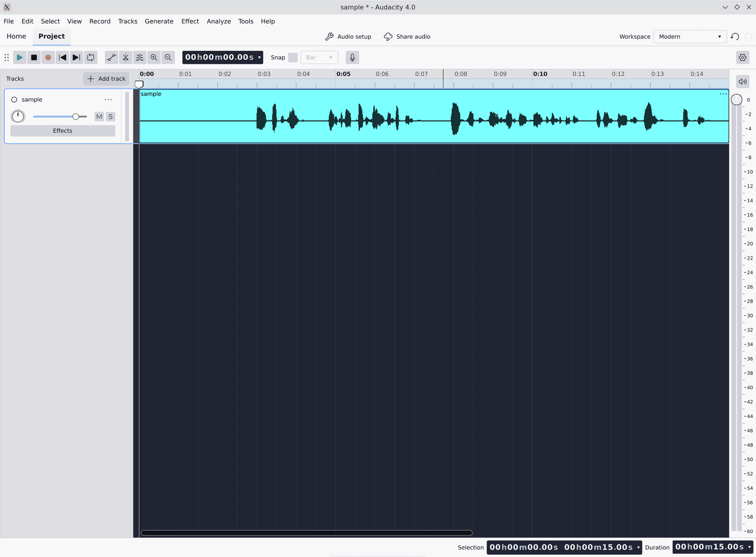Click the 0:05 mark on timeline ruler
The height and width of the screenshot is (557, 756).
[x=344, y=74]
